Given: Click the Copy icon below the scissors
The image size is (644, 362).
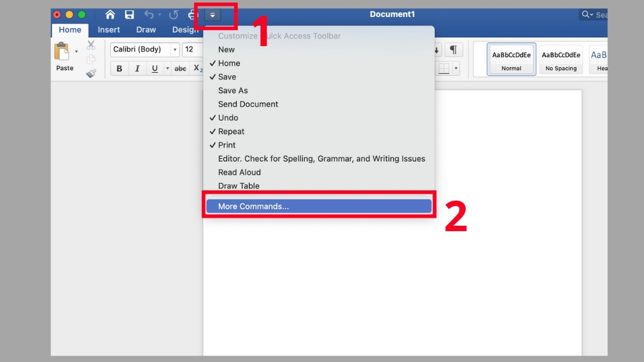Looking at the screenshot, I should coord(91,59).
